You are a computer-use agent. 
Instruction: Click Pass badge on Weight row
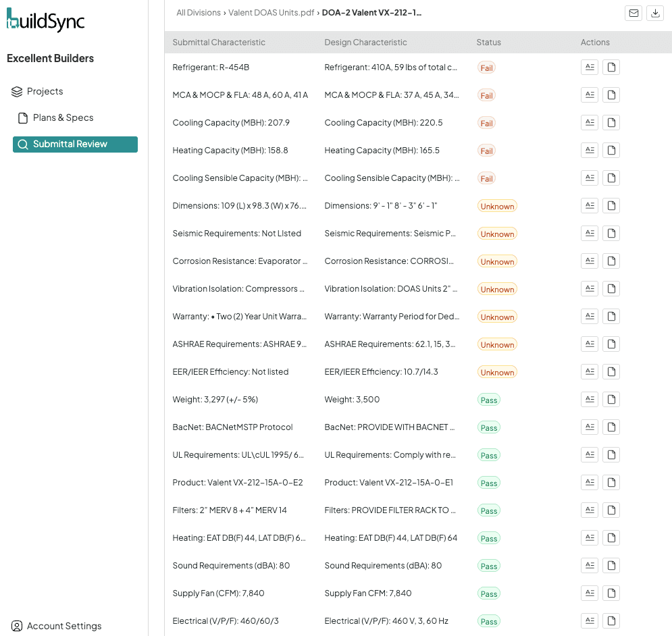coord(489,400)
